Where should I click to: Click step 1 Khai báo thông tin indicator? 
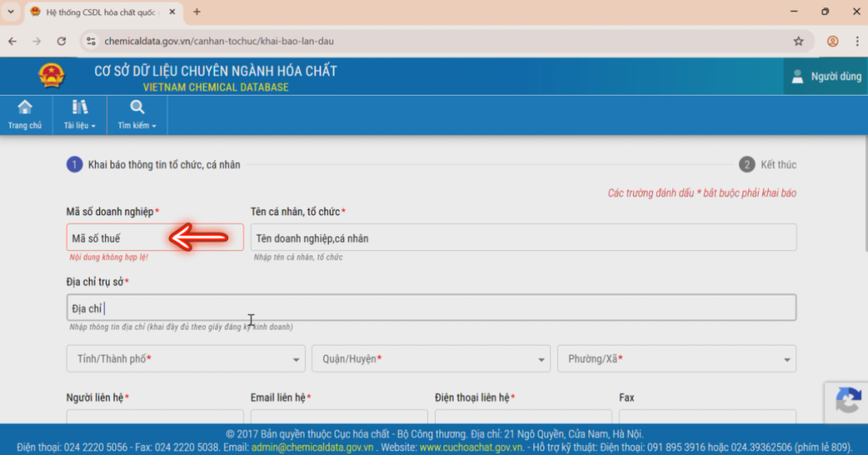pyautogui.click(x=153, y=165)
